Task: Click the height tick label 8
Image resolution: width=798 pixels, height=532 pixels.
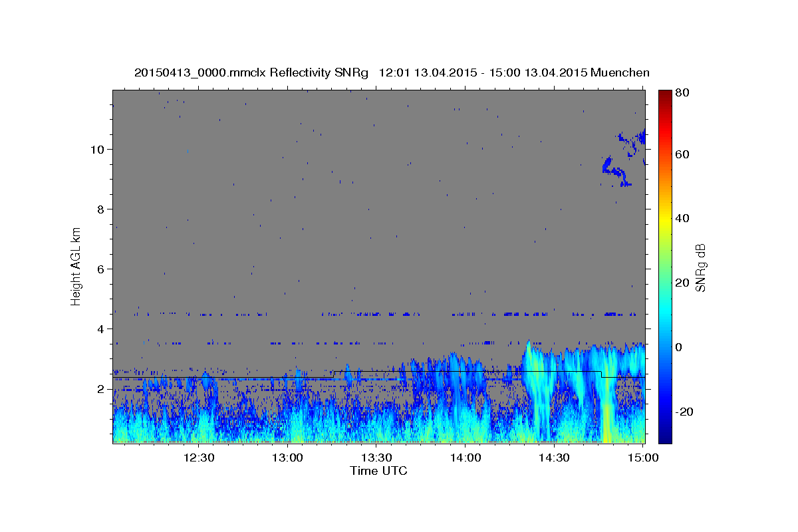Action: click(102, 209)
